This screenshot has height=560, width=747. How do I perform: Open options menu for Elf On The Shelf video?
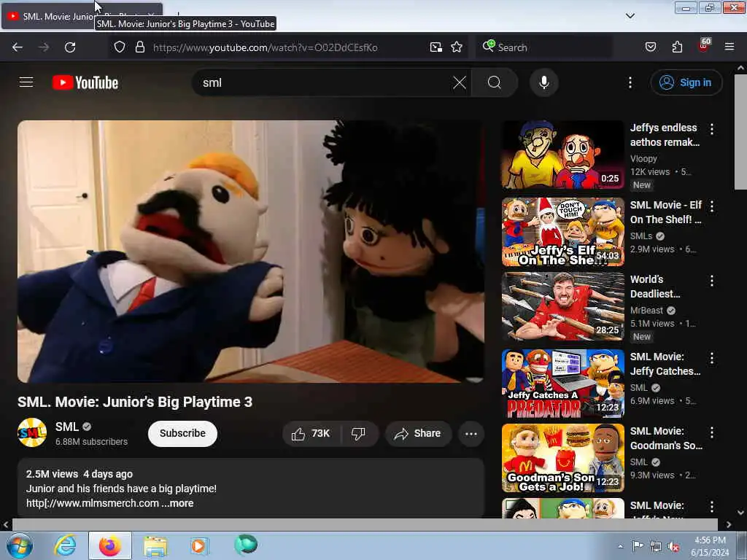712,206
